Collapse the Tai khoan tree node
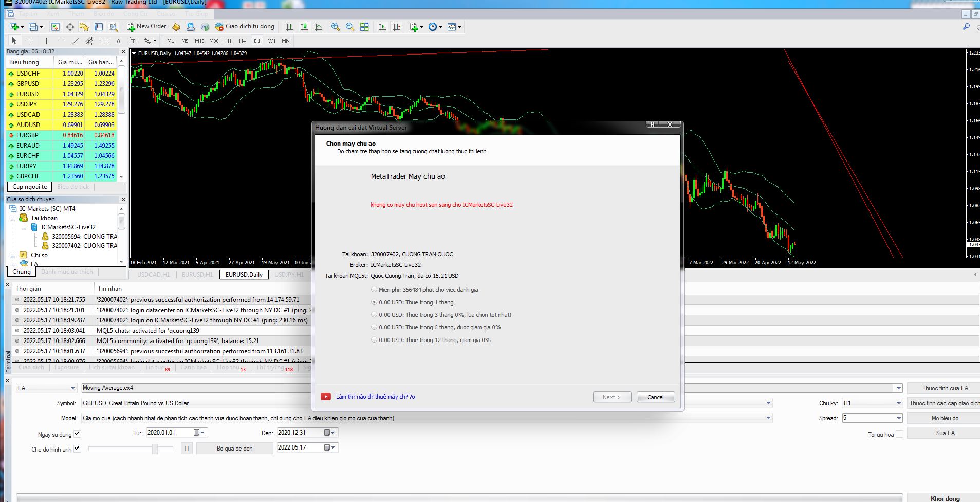The image size is (980, 502). (x=13, y=218)
